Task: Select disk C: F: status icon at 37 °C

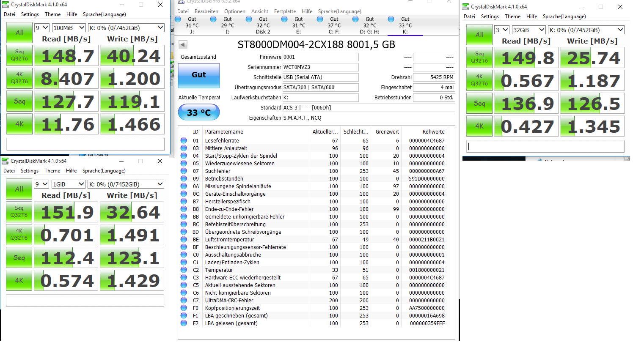Action: (320, 19)
